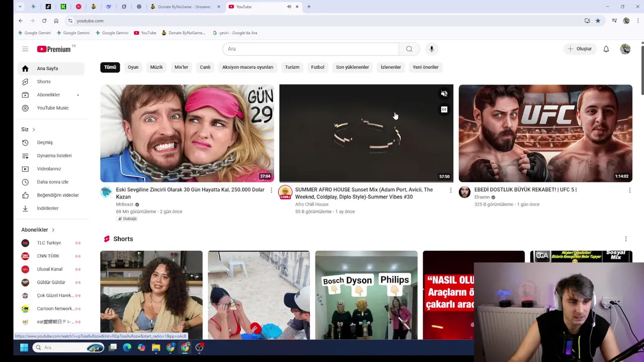644x362 pixels.
Task: Mute the YouTube tab audio icon
Action: (x=289, y=7)
